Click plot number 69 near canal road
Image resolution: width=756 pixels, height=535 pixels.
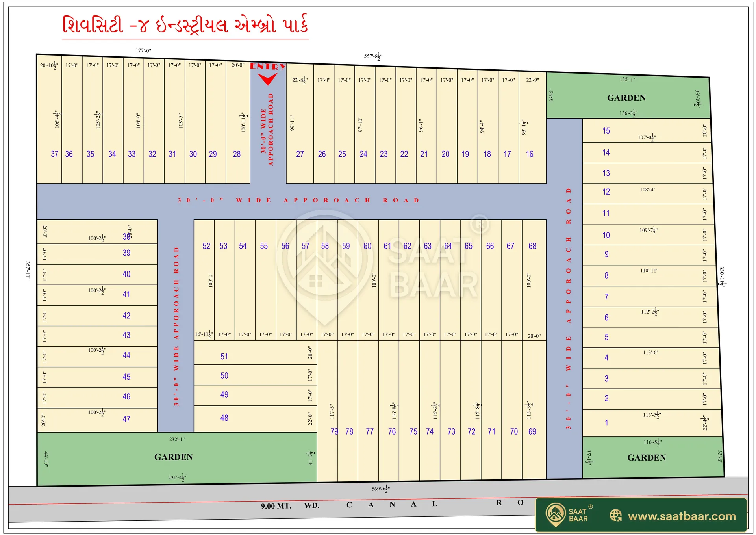[532, 431]
